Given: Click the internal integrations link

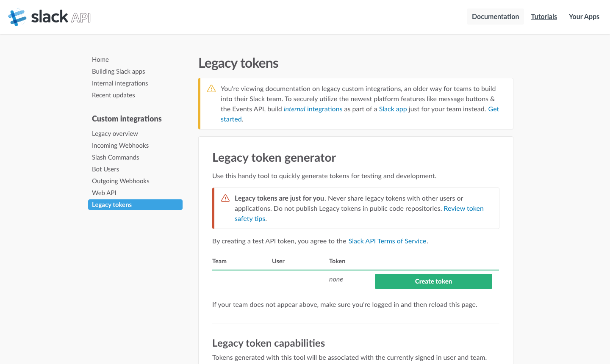Looking at the screenshot, I should tap(313, 109).
